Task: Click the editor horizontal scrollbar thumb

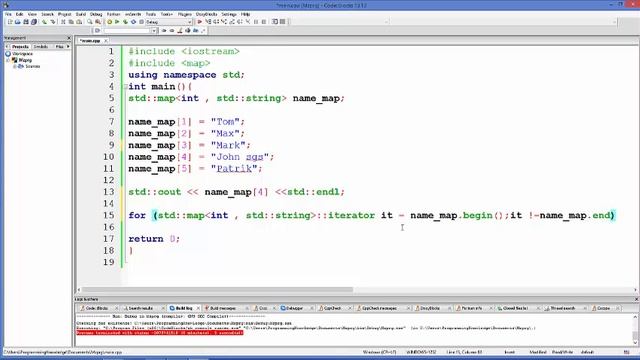Action: pos(217,289)
